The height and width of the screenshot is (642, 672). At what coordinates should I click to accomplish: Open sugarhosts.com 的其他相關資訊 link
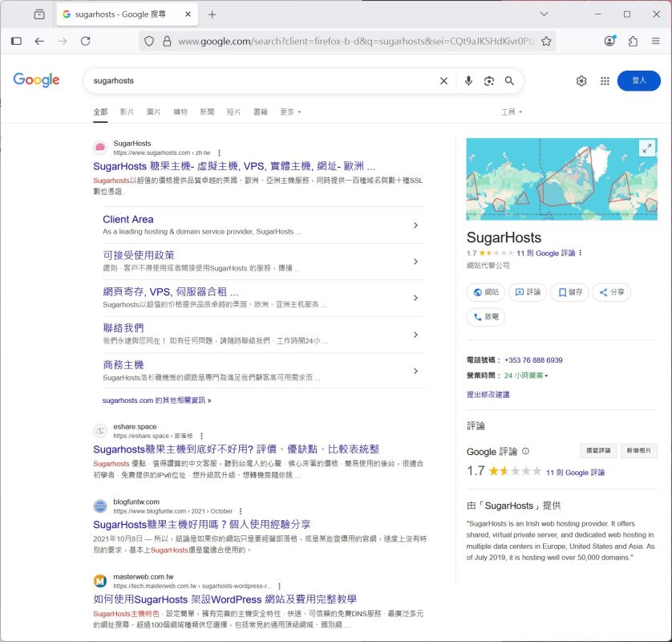coord(156,400)
